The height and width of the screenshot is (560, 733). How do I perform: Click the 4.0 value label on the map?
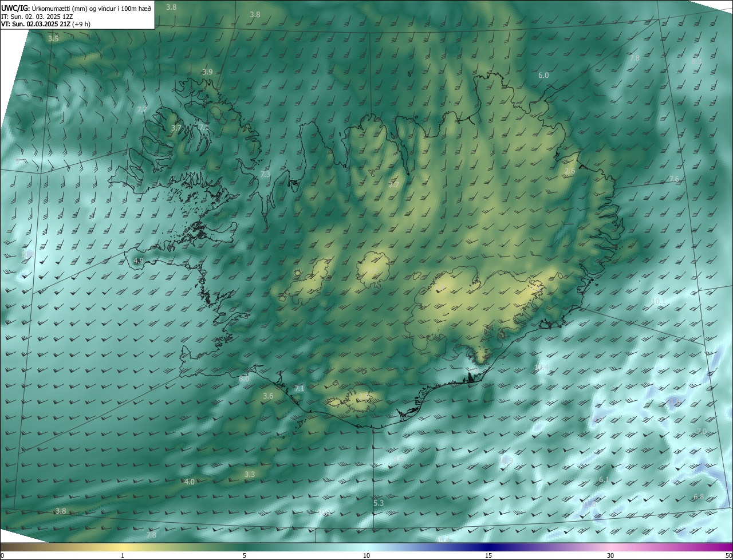pyautogui.click(x=190, y=482)
